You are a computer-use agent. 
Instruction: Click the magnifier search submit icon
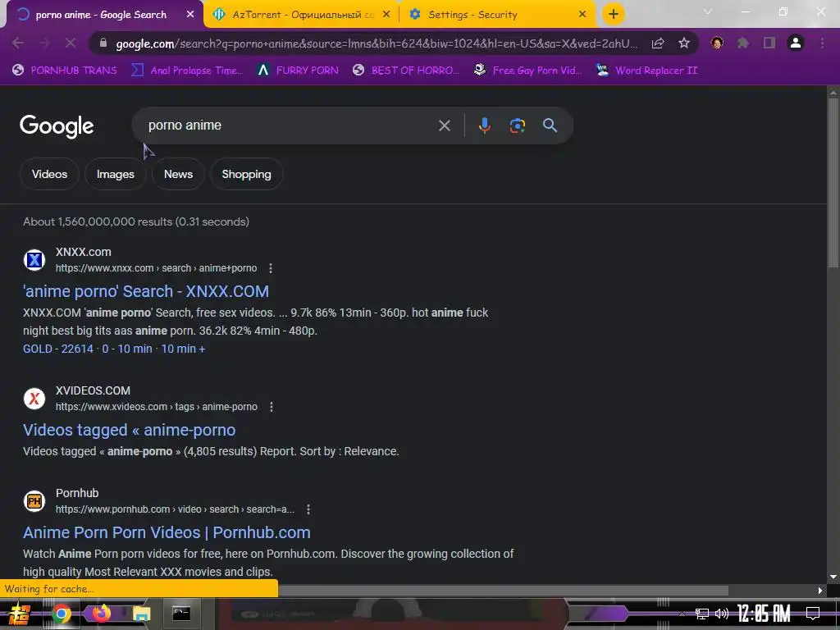pyautogui.click(x=550, y=126)
